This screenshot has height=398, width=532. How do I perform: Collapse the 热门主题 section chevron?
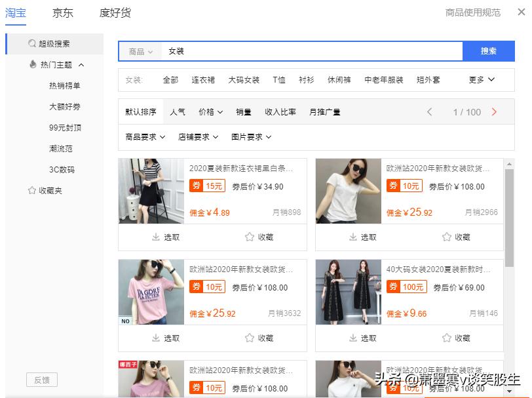81,64
